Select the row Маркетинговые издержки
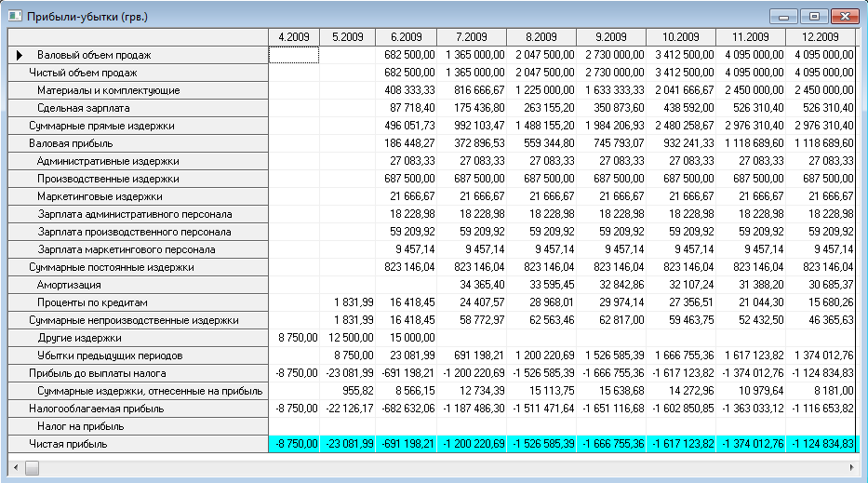The image size is (868, 483). (139, 196)
